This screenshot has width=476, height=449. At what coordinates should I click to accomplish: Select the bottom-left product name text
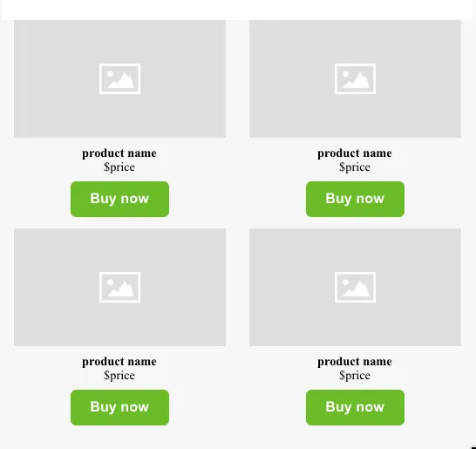(119, 361)
